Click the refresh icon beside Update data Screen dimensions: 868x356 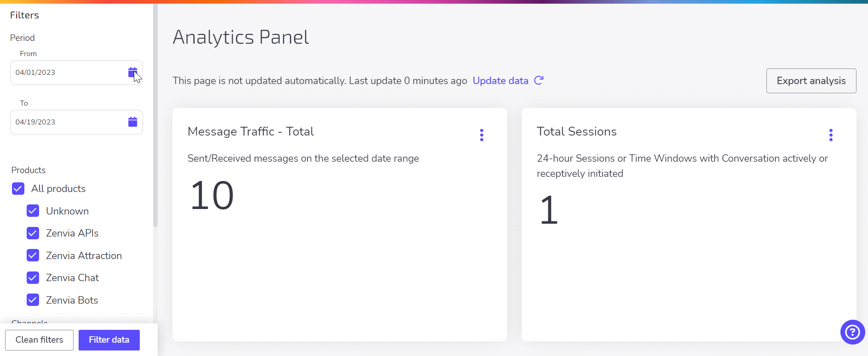pyautogui.click(x=539, y=80)
